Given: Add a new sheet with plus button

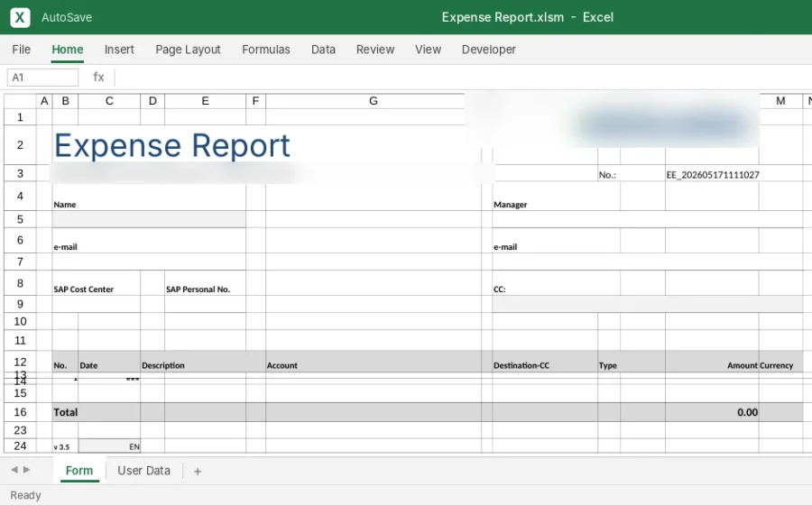Looking at the screenshot, I should click(198, 472).
